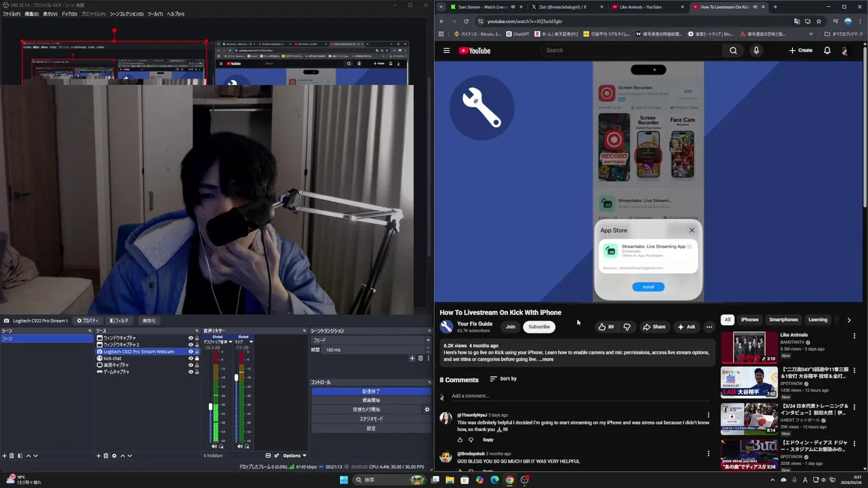Open OBS ファイル(F) menu

click(x=12, y=14)
